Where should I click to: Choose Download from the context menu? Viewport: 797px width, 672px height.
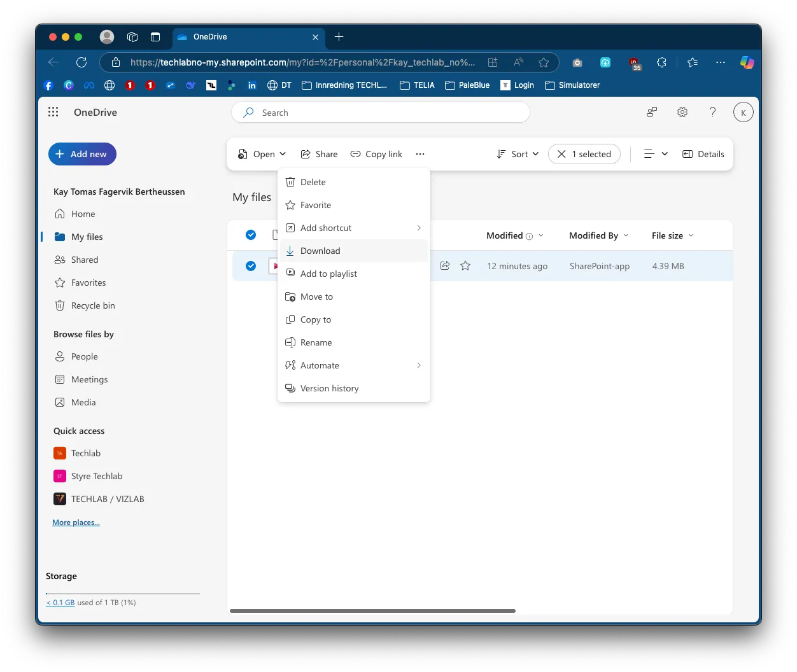point(354,251)
